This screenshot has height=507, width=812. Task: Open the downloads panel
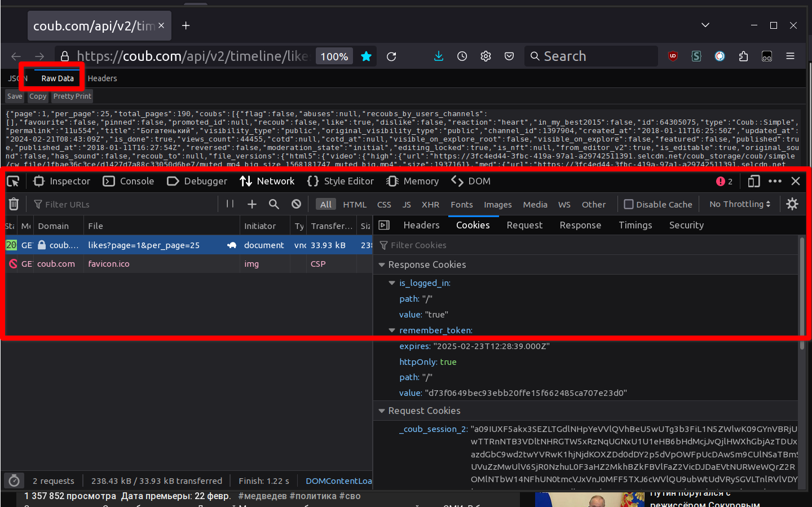(439, 56)
